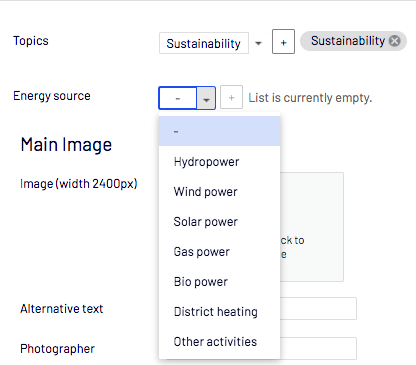This screenshot has width=416, height=365.
Task: Select the blank dash option
Action: click(219, 131)
